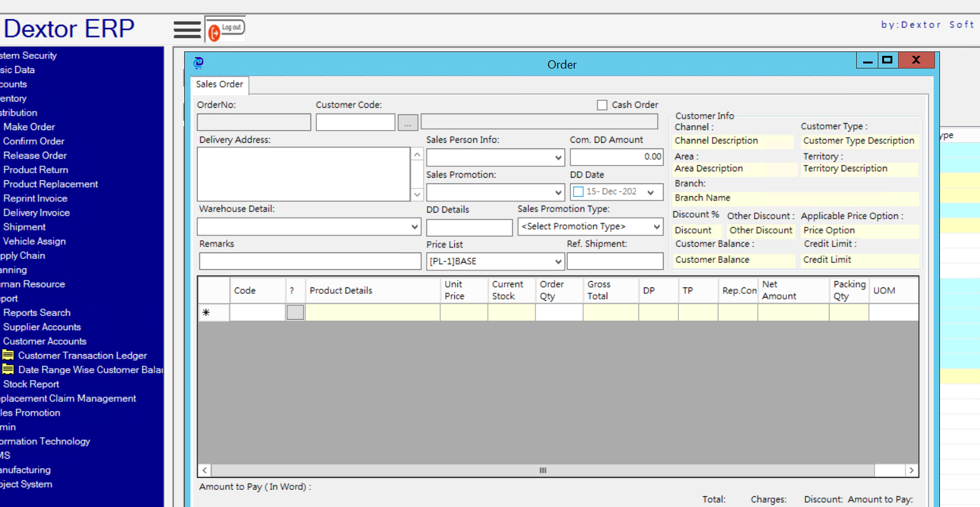Viewport: 980px width, 507px height.
Task: Click the Remarks input field
Action: pyautogui.click(x=310, y=261)
